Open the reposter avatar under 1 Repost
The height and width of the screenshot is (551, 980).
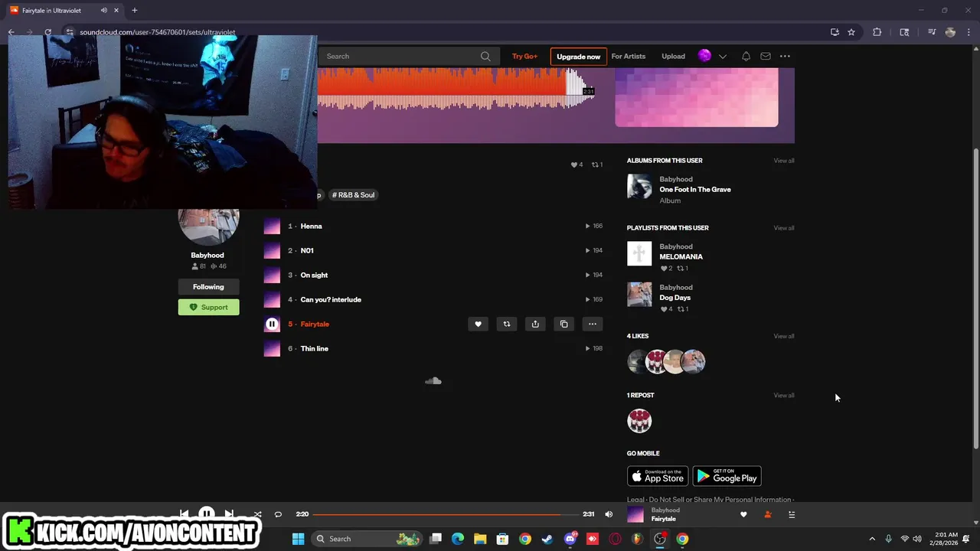[x=639, y=421]
